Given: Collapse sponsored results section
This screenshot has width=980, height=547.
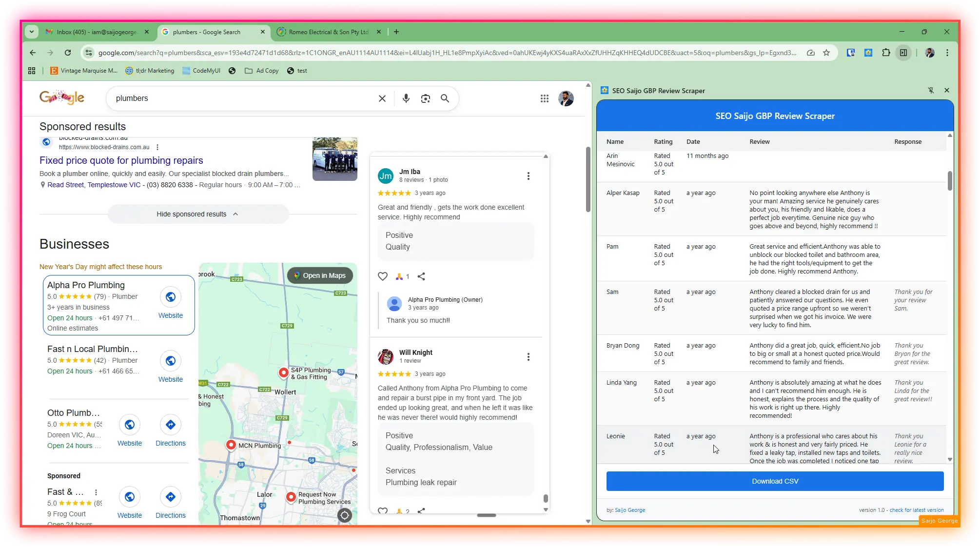Looking at the screenshot, I should point(197,214).
